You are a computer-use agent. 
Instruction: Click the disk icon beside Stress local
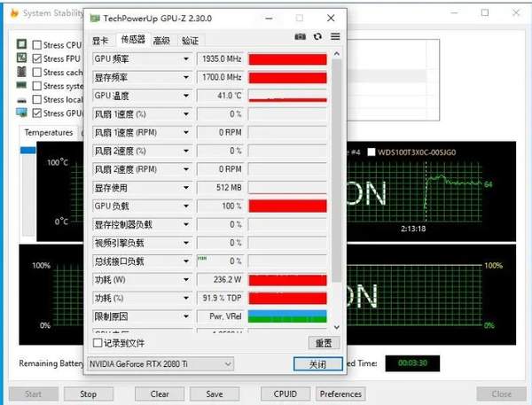pyautogui.click(x=21, y=100)
